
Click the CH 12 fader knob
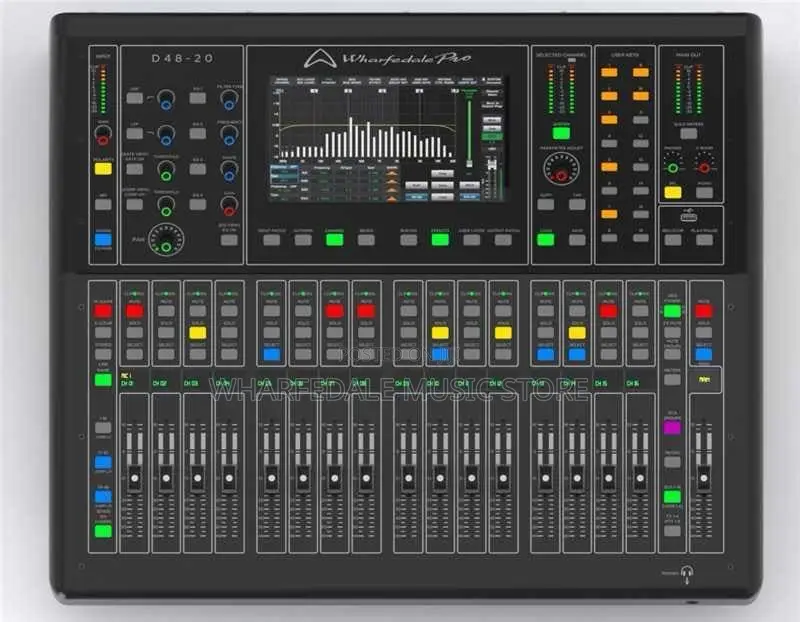(503, 478)
